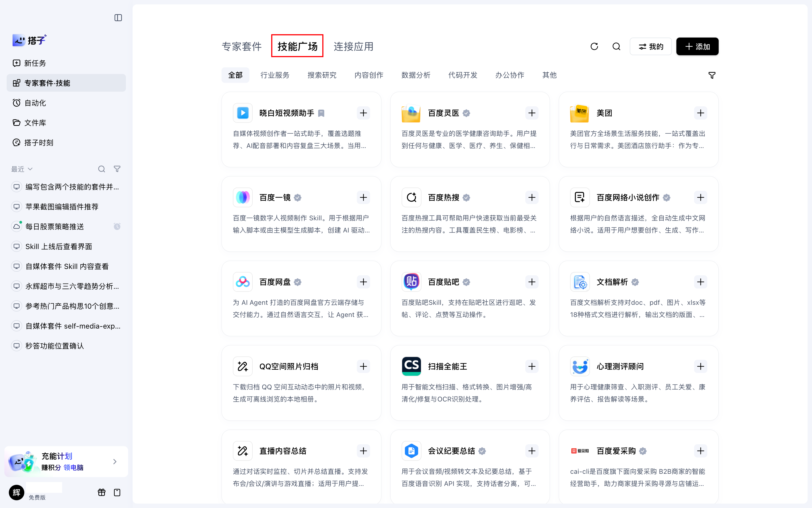This screenshot has width=812, height=508.
Task: Expand the 最近 dropdown
Action: [22, 169]
